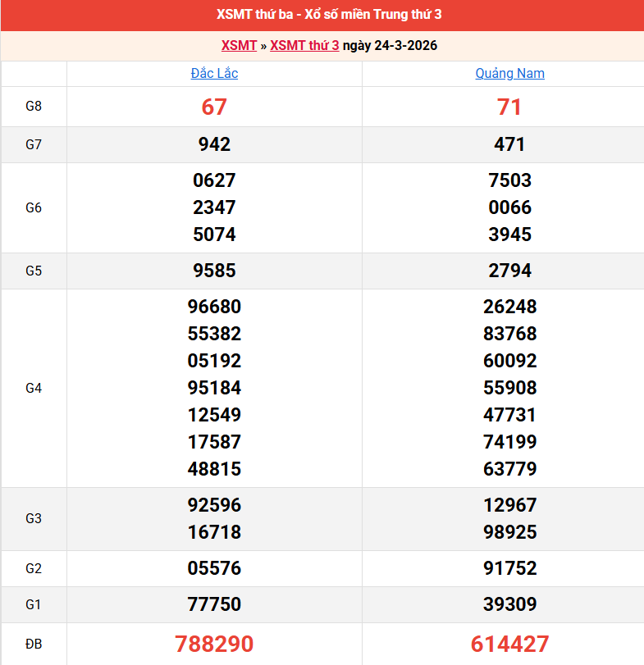Click the red header title XSMT thứ ba
The width and height of the screenshot is (644, 665).
tap(322, 15)
